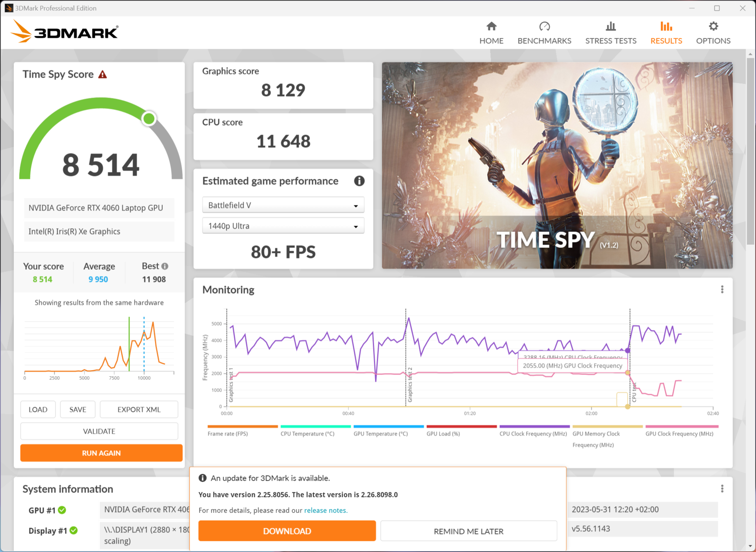Open the Monitoring panel more-options menu

coord(722,289)
